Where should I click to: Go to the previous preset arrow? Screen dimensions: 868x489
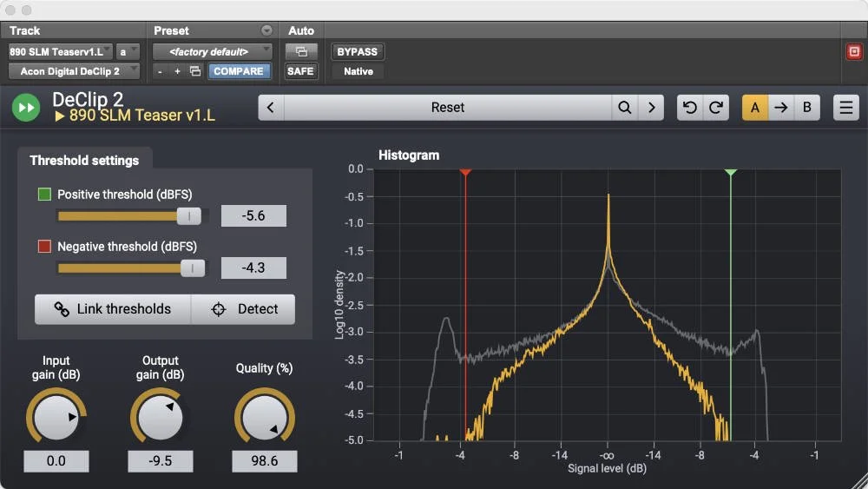point(271,108)
